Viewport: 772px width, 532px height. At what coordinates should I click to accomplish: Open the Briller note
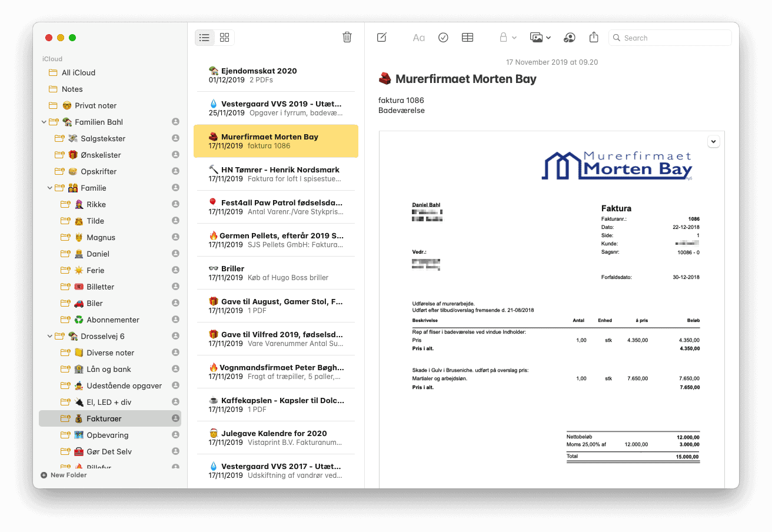(276, 272)
